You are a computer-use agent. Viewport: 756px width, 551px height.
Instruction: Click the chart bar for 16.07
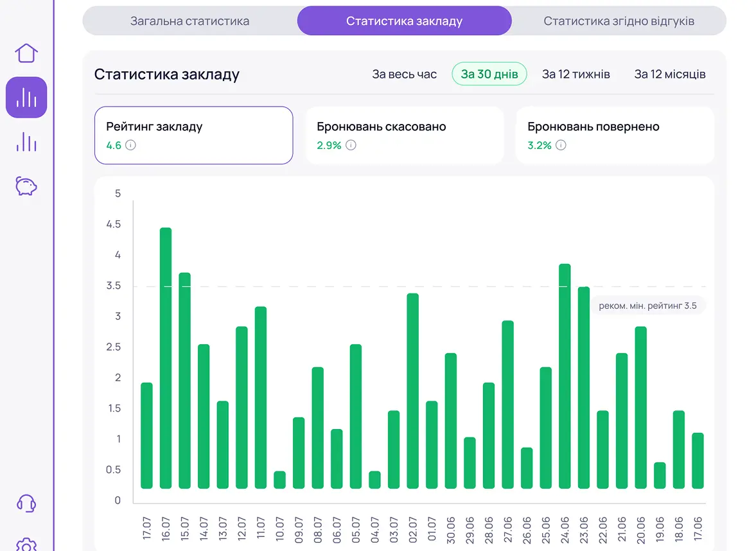[x=165, y=358]
